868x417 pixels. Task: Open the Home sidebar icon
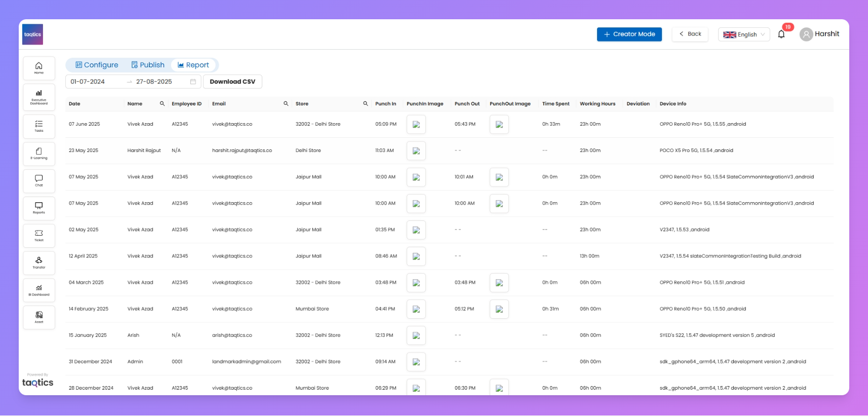tap(38, 68)
